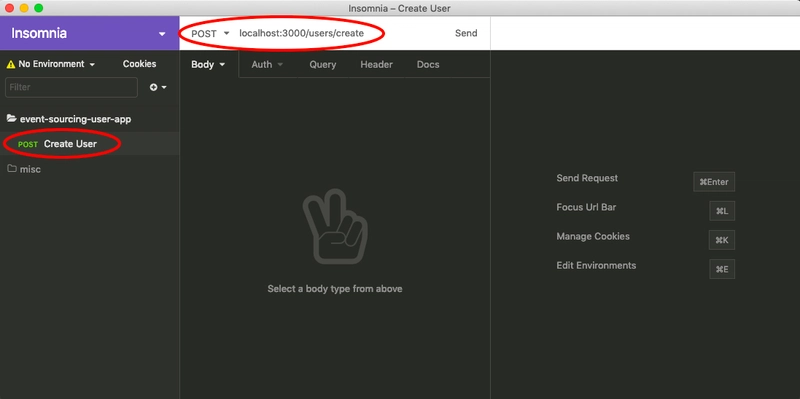Click the ⌘L shortcut key badge
This screenshot has height=399, width=800.
coord(722,211)
